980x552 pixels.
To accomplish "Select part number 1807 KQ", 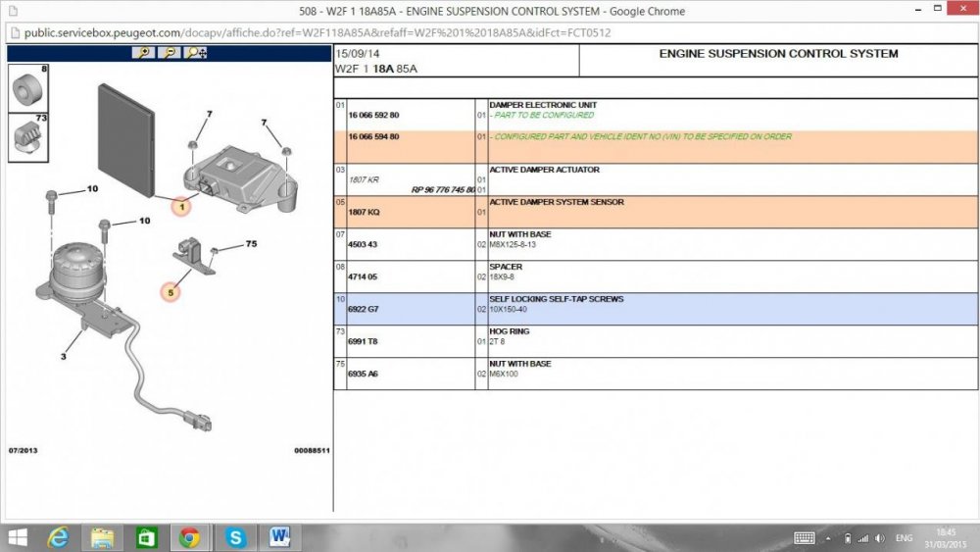I will (364, 212).
